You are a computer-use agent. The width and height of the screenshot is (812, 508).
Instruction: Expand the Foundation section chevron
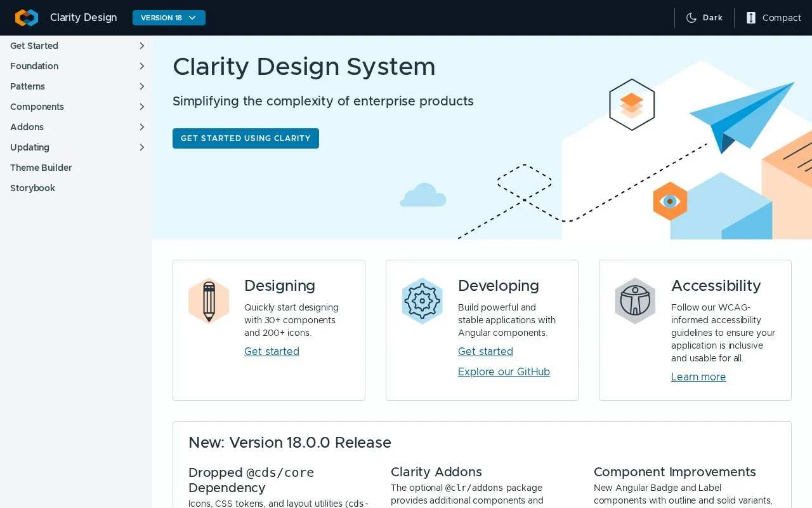point(141,66)
